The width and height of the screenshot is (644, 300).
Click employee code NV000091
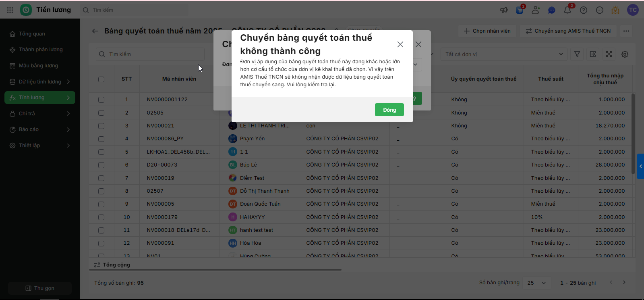pos(160,243)
